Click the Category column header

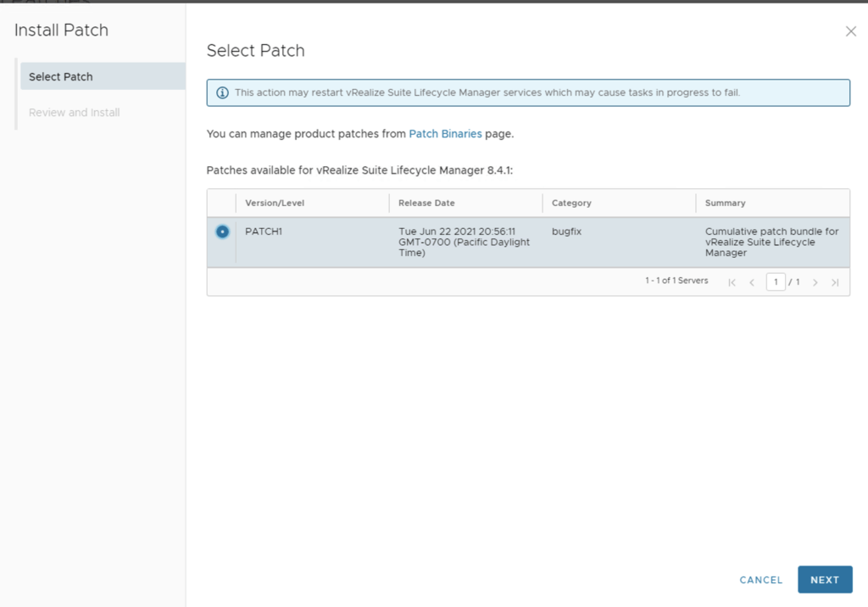[571, 203]
